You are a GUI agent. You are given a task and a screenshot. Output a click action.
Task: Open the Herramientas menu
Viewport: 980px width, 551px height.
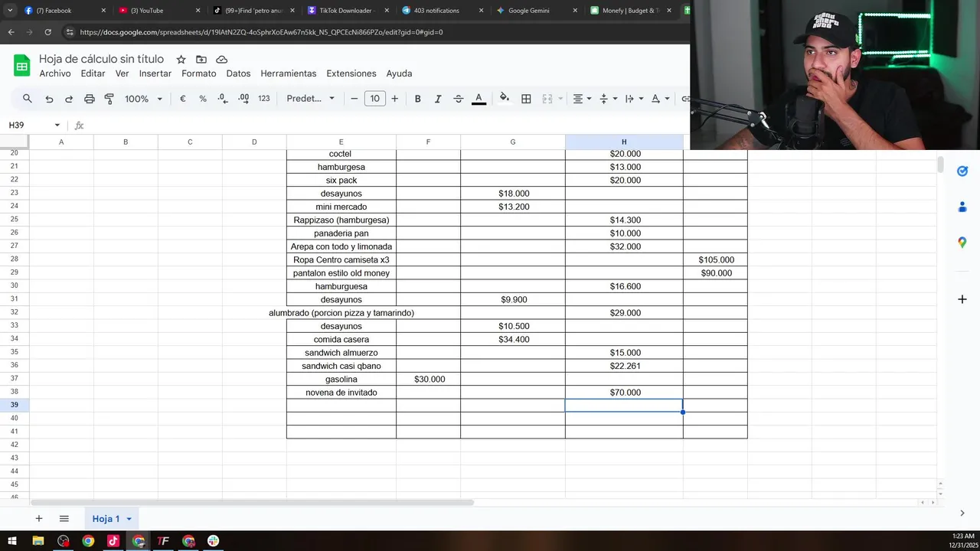click(289, 73)
